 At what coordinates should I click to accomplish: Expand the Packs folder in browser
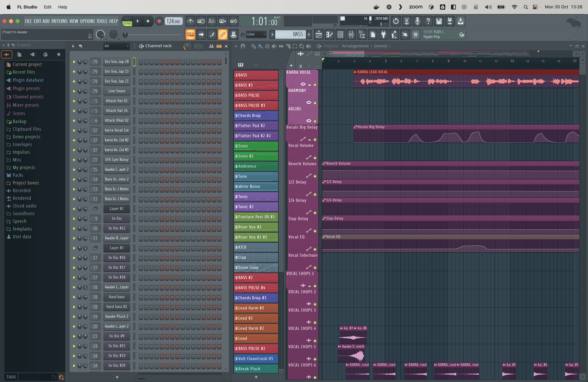(18, 175)
